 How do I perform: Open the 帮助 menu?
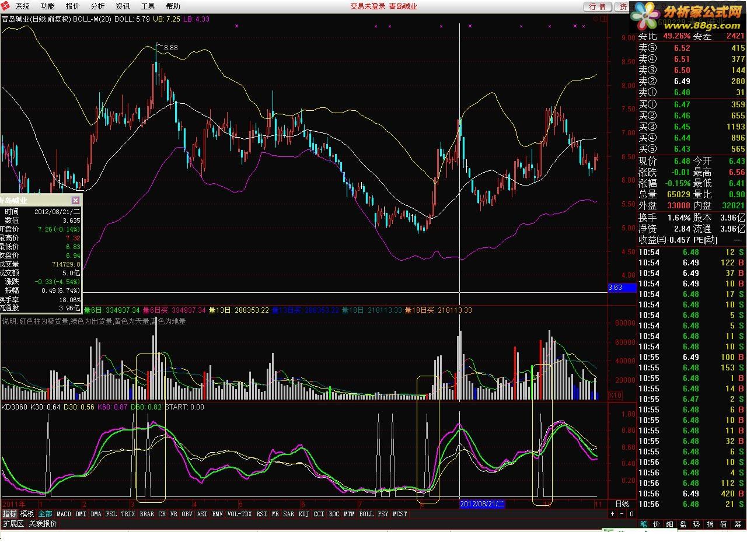(x=173, y=6)
